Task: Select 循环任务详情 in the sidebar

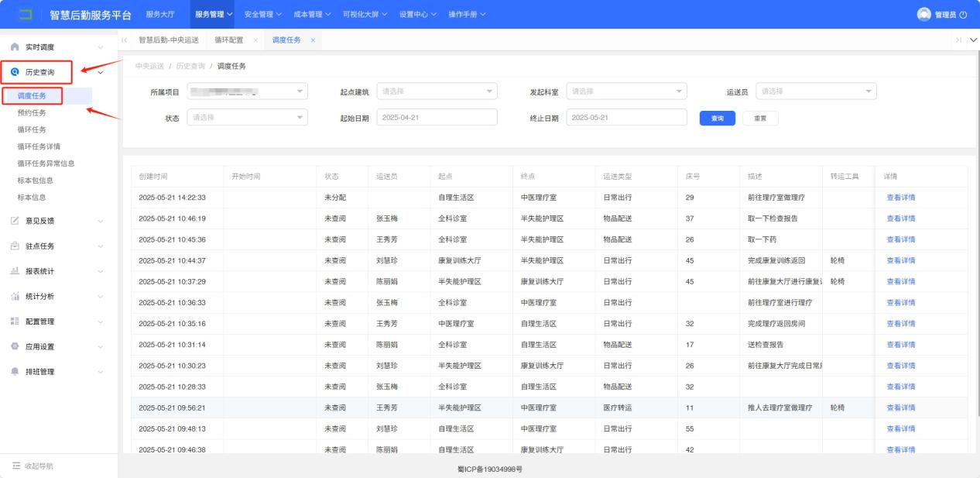Action: (x=39, y=146)
